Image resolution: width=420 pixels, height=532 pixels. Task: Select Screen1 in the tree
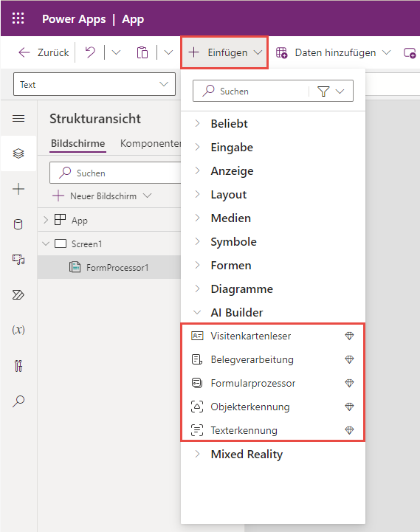(x=86, y=244)
